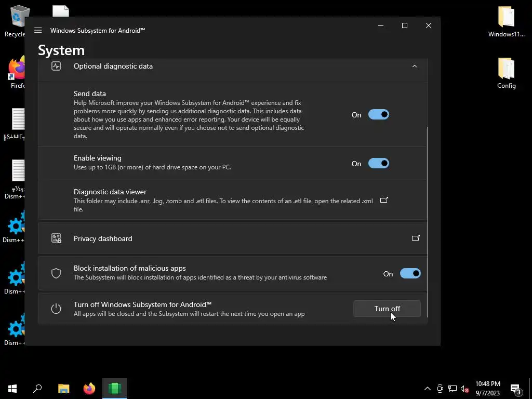Click the Privacy dashboard icon

click(56, 238)
